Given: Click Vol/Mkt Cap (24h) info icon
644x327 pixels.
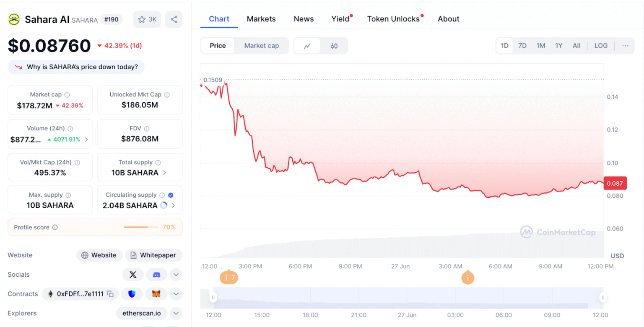Looking at the screenshot, I should [x=77, y=162].
